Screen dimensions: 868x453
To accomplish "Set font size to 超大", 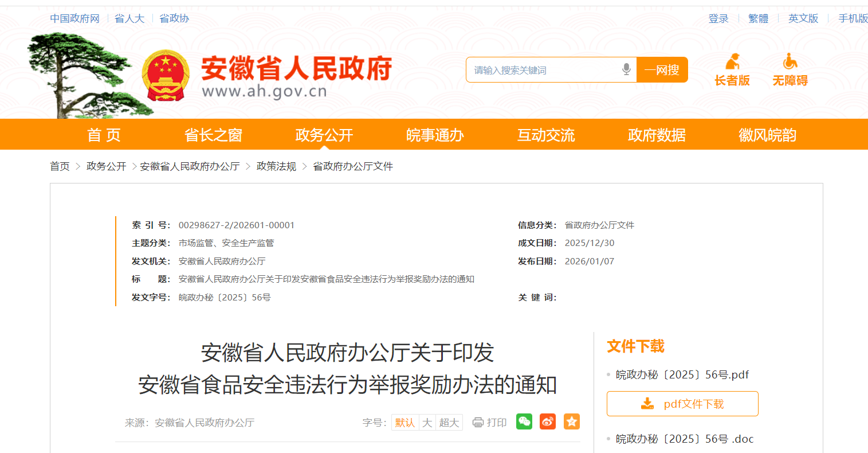I will [449, 423].
